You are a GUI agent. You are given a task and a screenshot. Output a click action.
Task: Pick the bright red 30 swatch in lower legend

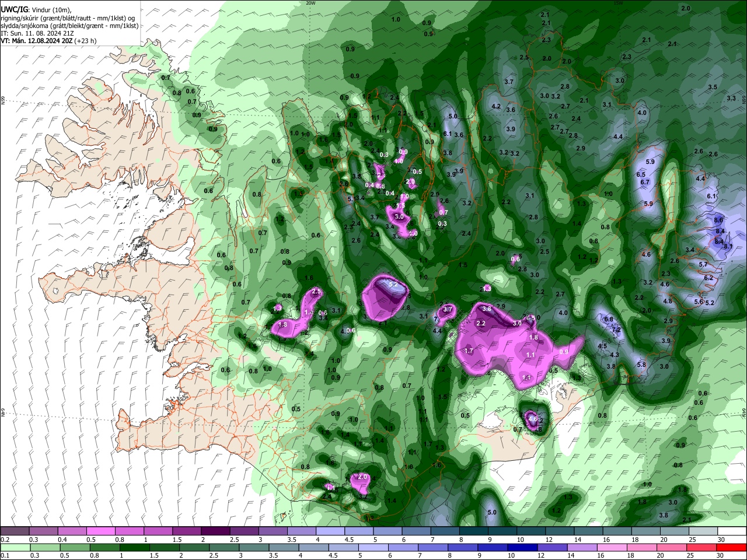[731, 547]
